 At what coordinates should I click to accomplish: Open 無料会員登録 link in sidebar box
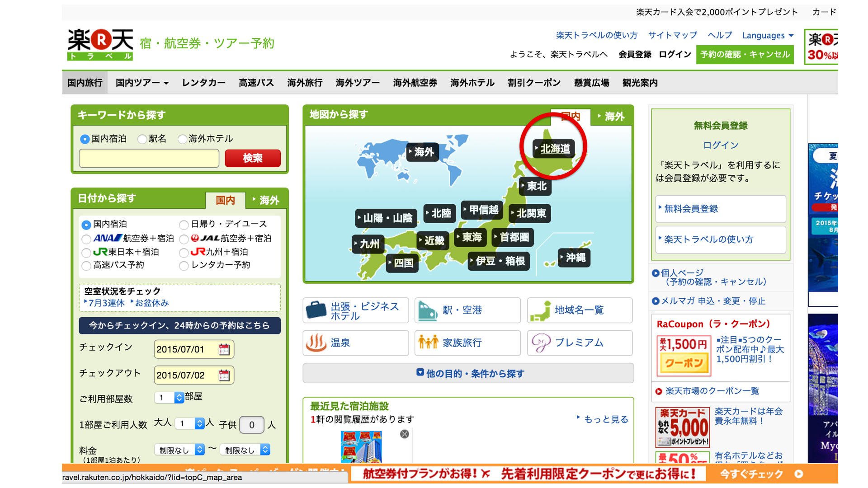click(721, 209)
